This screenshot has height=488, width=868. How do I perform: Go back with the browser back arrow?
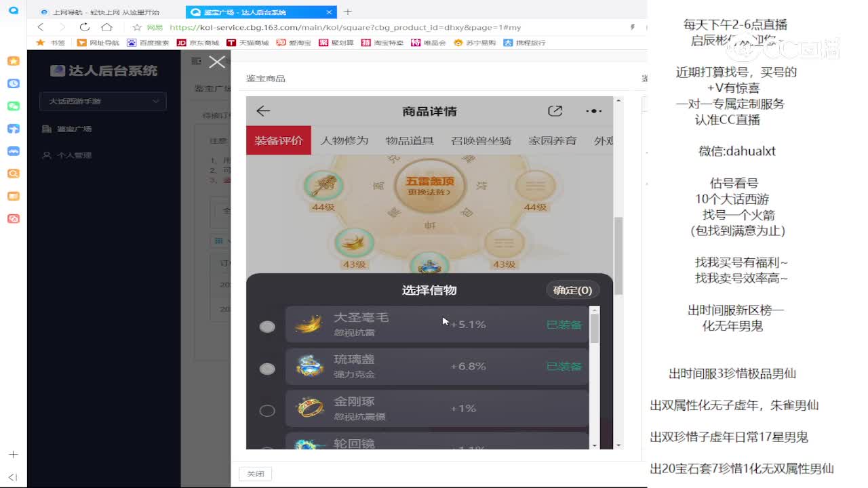click(x=41, y=27)
